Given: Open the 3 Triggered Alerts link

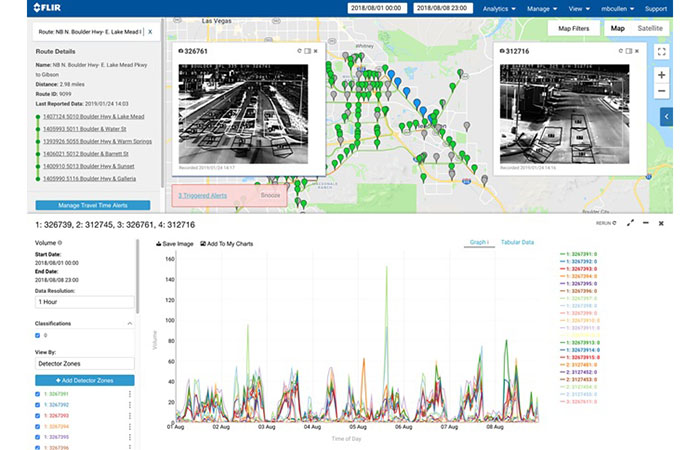Looking at the screenshot, I should tap(202, 196).
